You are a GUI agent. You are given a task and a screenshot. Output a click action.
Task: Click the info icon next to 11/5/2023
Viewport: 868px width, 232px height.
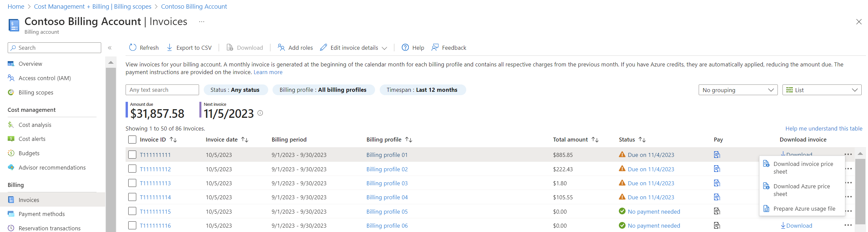click(x=260, y=113)
